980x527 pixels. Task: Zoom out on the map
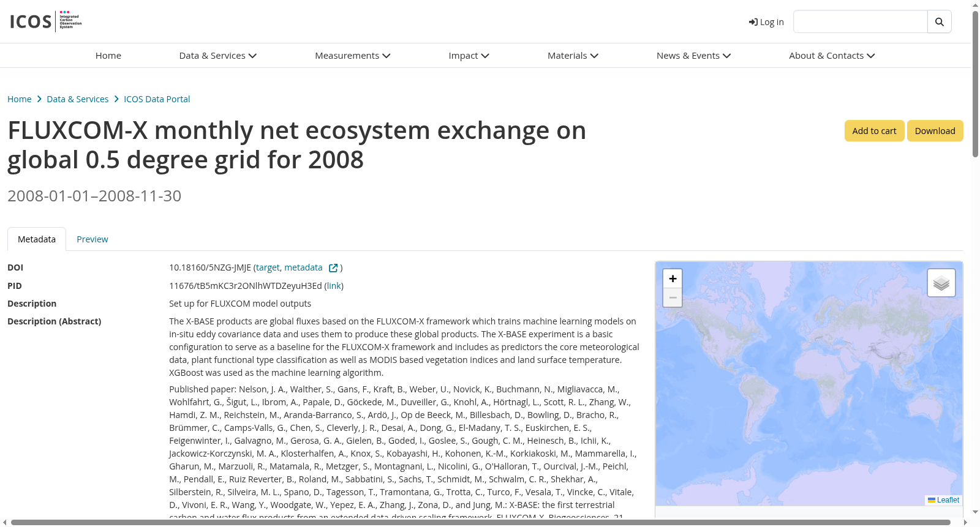[x=673, y=297]
